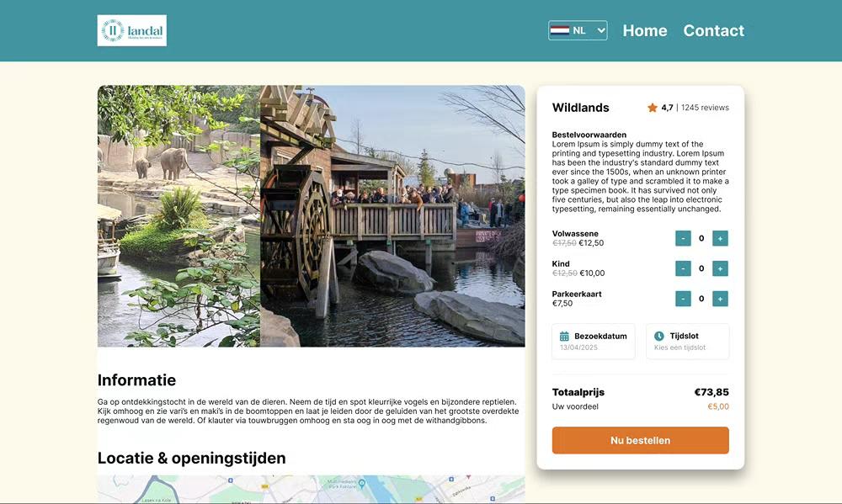Image resolution: width=842 pixels, height=504 pixels.
Task: Click the Bezoekdatum calendar icon
Action: (x=564, y=337)
